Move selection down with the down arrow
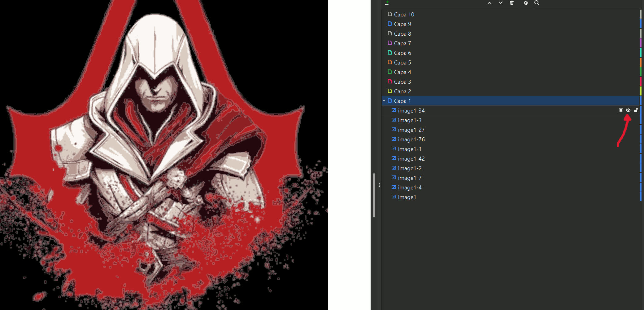The image size is (644, 310). (x=501, y=3)
